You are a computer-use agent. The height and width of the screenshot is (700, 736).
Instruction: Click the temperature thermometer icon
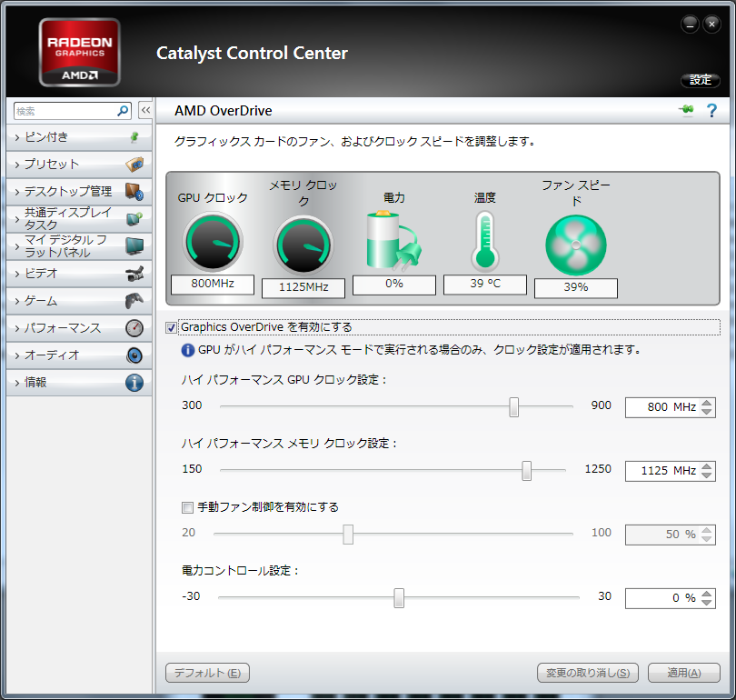[x=484, y=240]
